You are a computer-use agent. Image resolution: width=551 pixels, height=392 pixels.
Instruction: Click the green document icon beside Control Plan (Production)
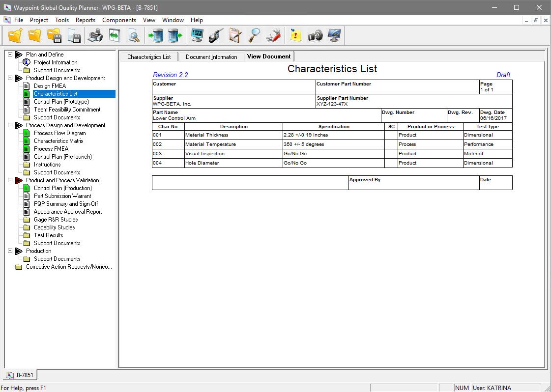tap(27, 188)
